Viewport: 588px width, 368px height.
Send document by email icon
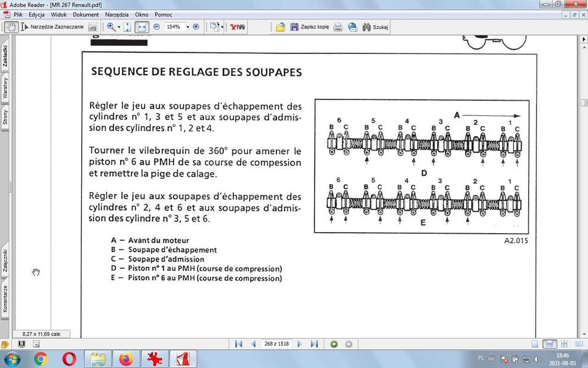coord(352,27)
